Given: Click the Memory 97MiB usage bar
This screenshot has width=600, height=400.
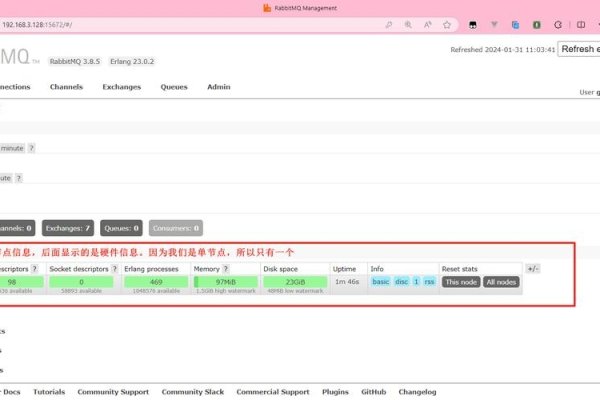Looking at the screenshot, I should pos(226,282).
